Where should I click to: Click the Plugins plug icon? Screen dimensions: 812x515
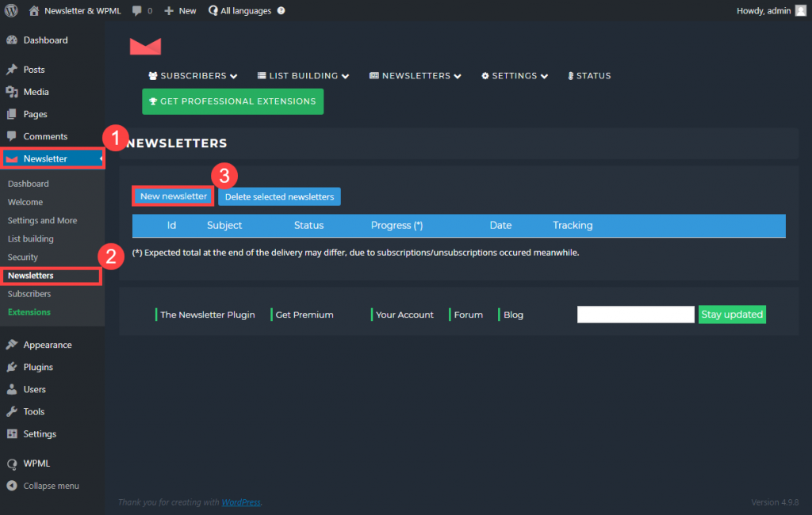pyautogui.click(x=12, y=367)
